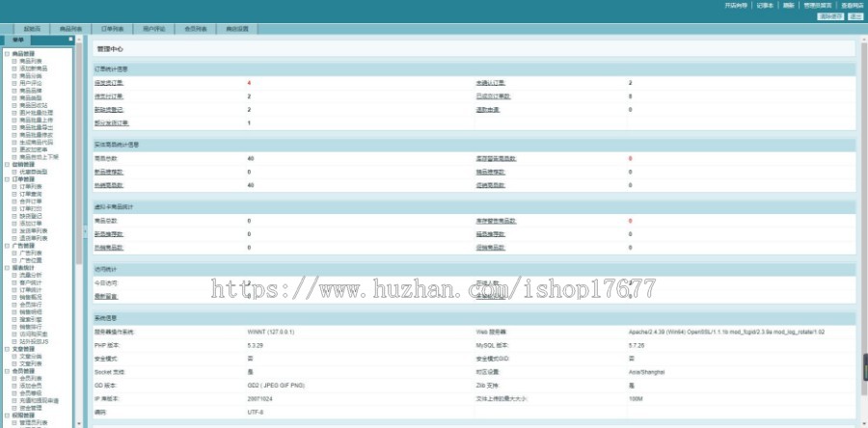Open 订单打印 in the sidebar
The height and width of the screenshot is (428, 868).
(31, 209)
